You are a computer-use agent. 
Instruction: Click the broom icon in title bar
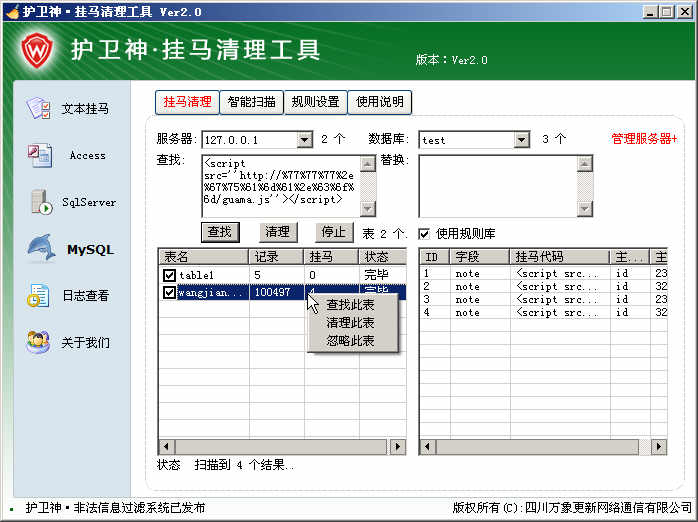[12, 12]
